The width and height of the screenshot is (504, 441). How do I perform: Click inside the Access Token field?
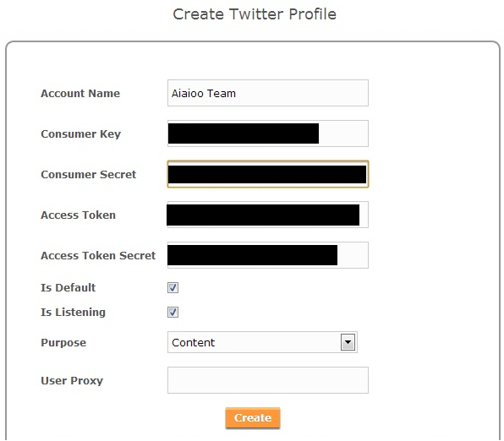(x=268, y=215)
